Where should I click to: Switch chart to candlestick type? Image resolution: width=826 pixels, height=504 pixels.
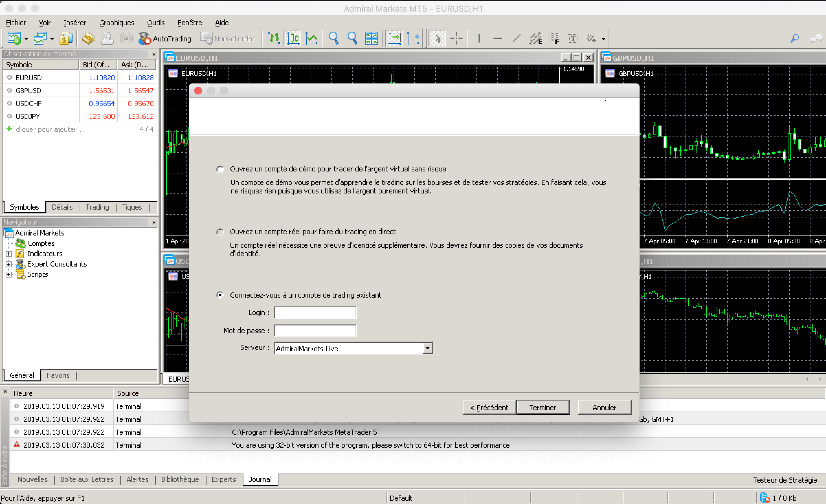[293, 38]
